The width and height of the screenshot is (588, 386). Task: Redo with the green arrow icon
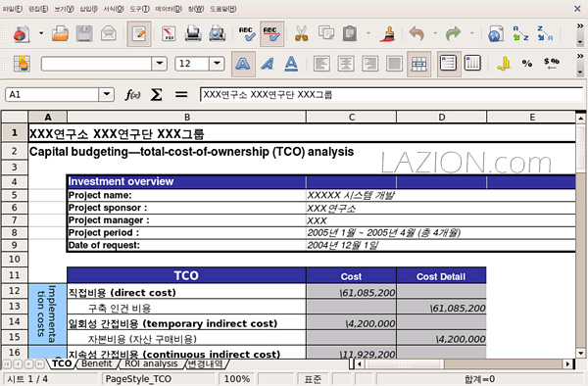pyautogui.click(x=454, y=33)
